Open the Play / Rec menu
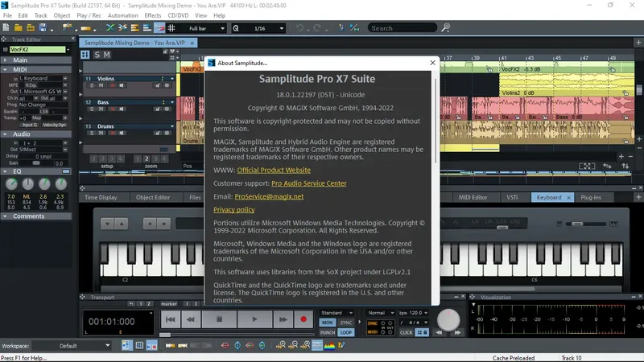 [89, 15]
